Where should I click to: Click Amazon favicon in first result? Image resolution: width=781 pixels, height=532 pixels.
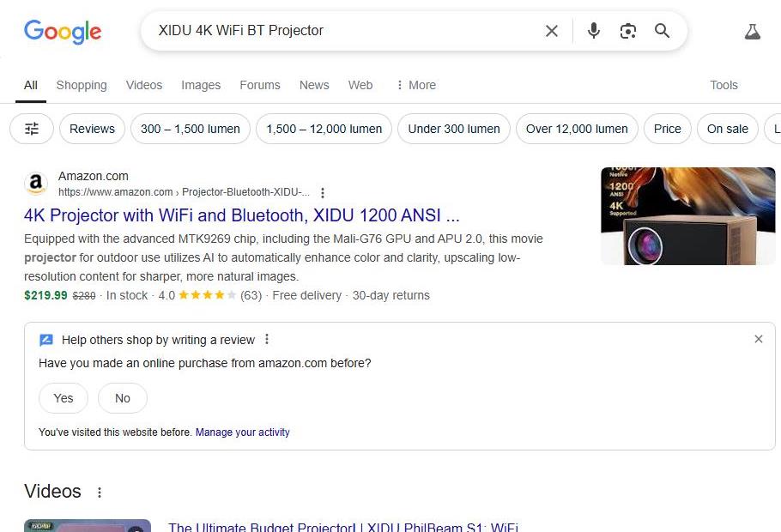pyautogui.click(x=36, y=184)
